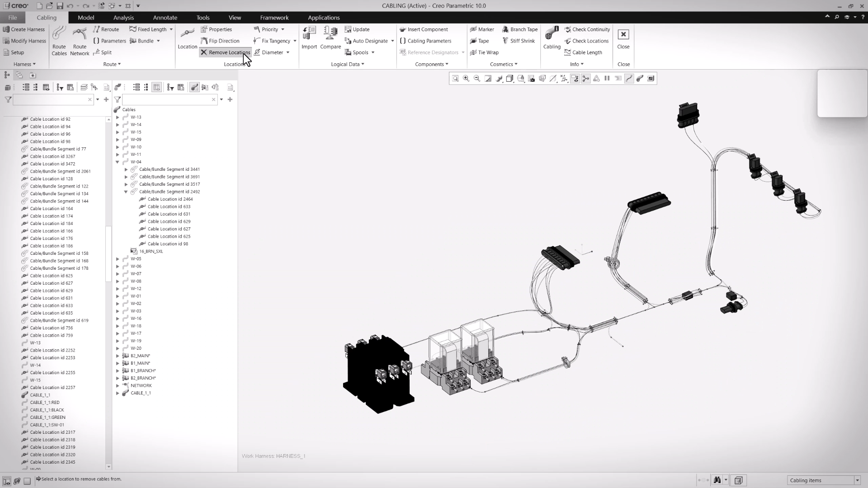This screenshot has width=868, height=488.
Task: Click the search binoculars icon in status bar
Action: point(717,480)
